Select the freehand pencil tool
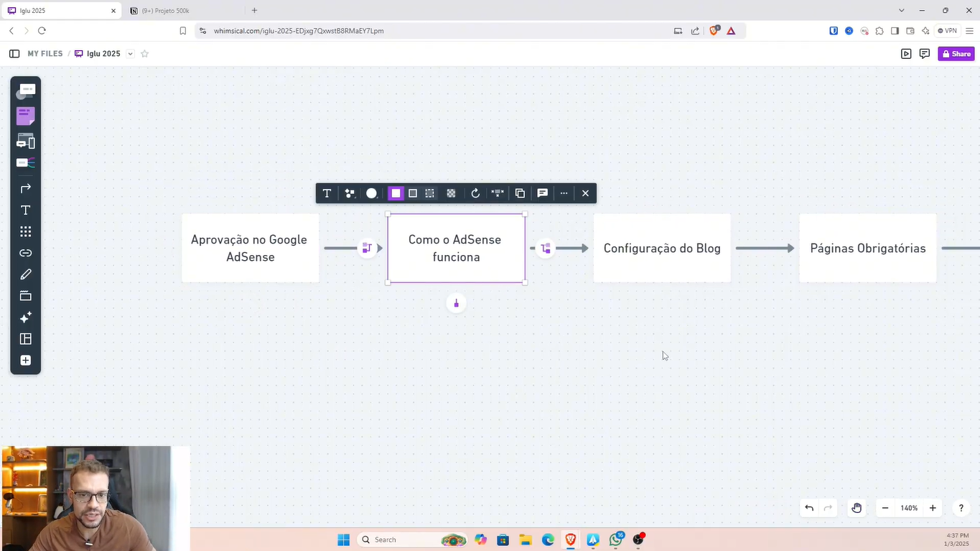This screenshot has width=980, height=551. (26, 274)
